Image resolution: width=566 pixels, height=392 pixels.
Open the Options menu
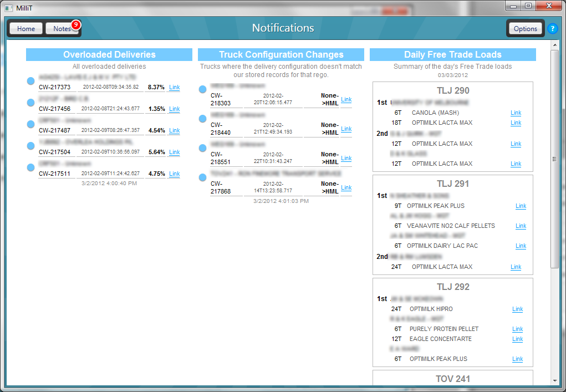click(525, 29)
